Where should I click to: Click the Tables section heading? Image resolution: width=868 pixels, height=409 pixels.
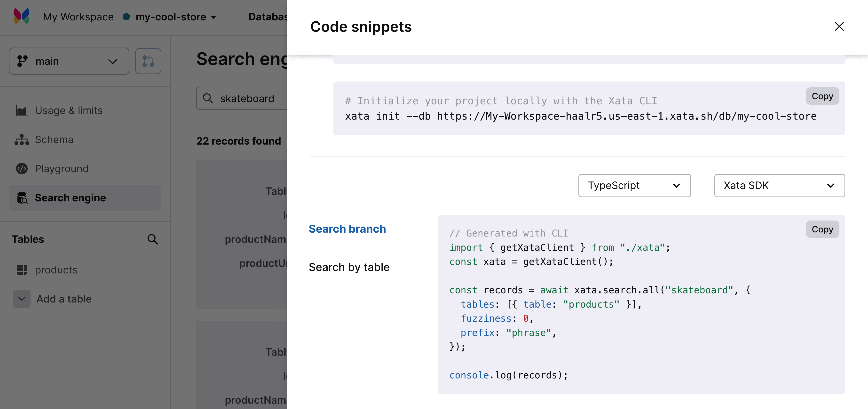tap(28, 239)
